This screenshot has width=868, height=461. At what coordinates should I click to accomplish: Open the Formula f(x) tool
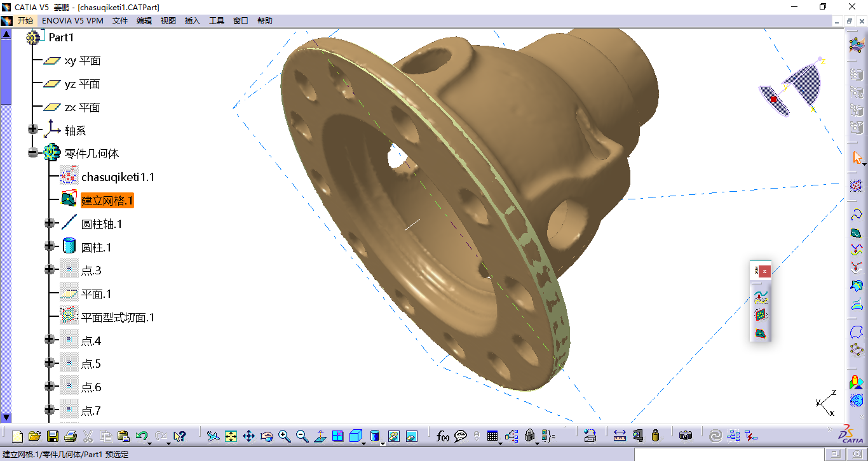click(443, 436)
